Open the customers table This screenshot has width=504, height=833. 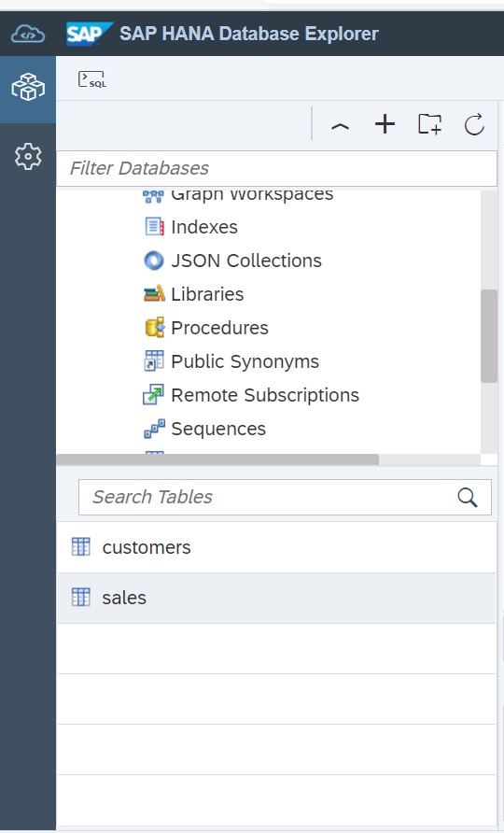[x=276, y=547]
